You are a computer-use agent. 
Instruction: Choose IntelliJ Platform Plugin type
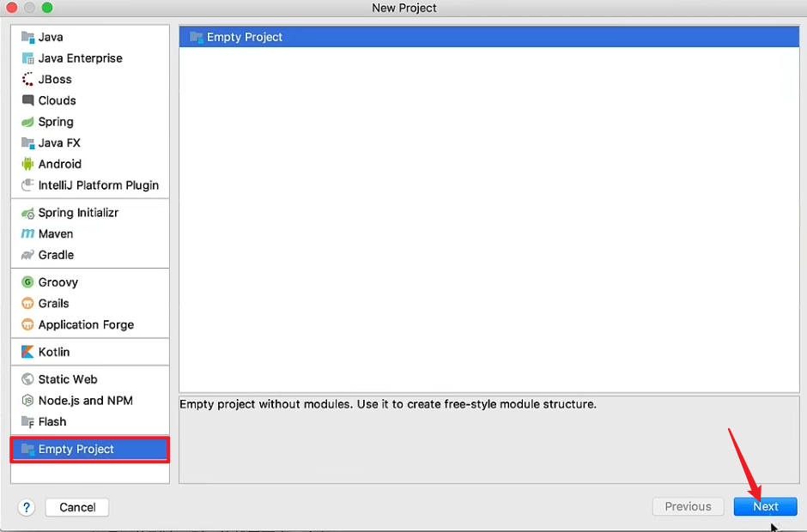(90, 185)
